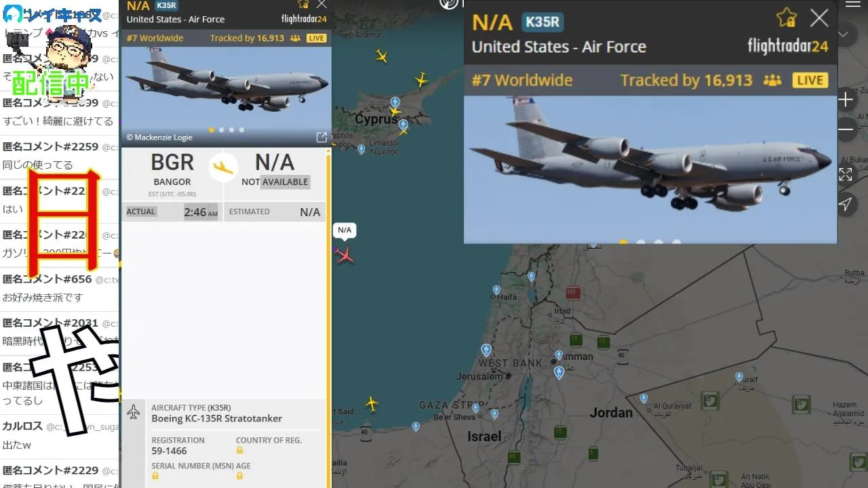Viewport: 868px width, 488px height.
Task: Open photo source via external link icon
Action: (321, 138)
